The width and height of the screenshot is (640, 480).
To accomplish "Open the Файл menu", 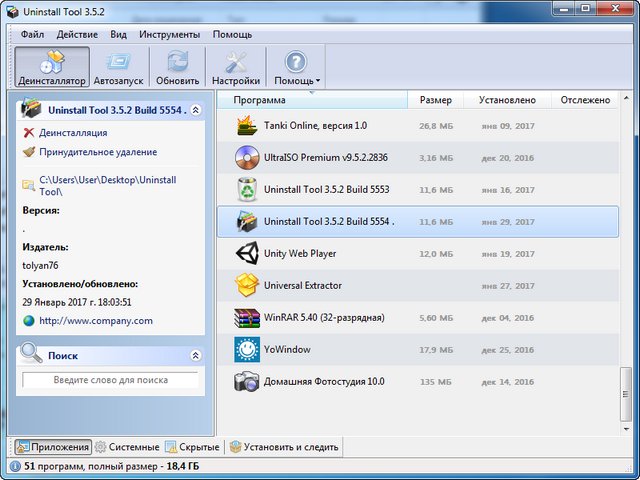I will 32,35.
